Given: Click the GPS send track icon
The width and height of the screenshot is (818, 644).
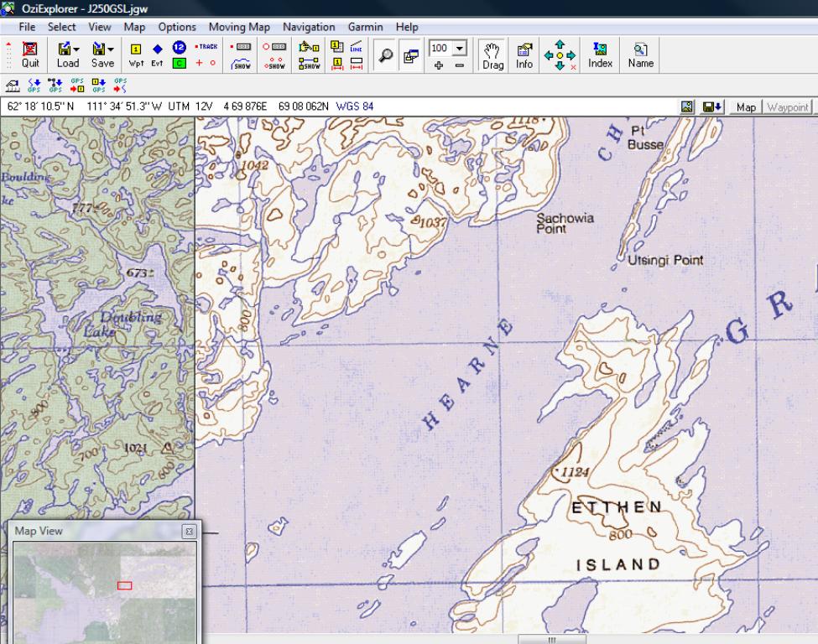Looking at the screenshot, I should tap(120, 86).
